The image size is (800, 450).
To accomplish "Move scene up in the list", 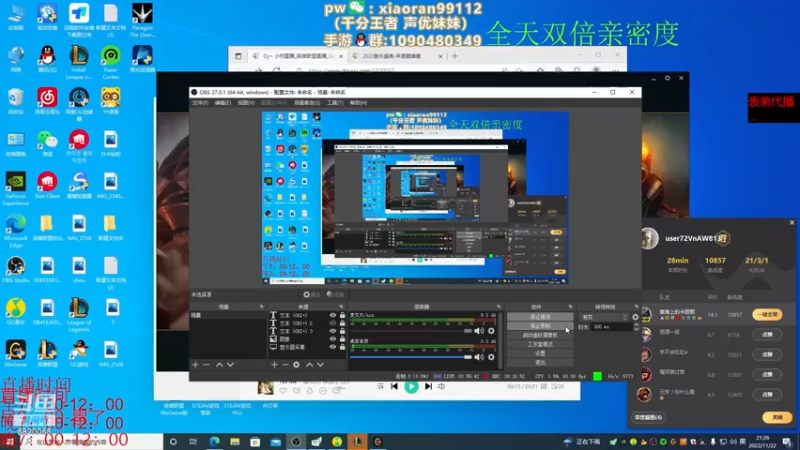I will coord(219,365).
